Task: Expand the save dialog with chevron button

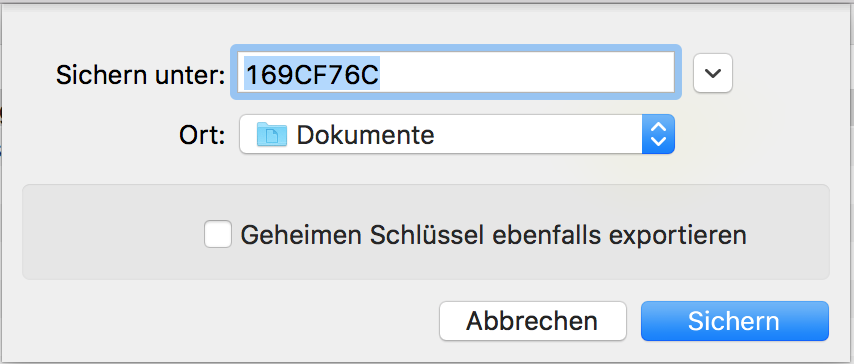Action: click(x=713, y=72)
